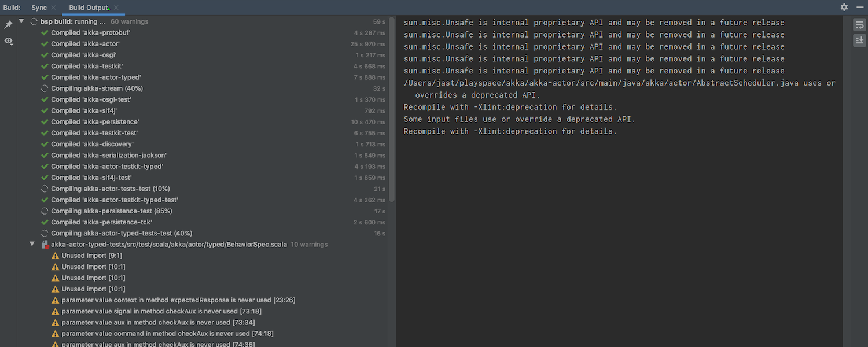Click spinner icon beside akka-stream
Image resolution: width=868 pixels, height=347 pixels.
coord(45,88)
